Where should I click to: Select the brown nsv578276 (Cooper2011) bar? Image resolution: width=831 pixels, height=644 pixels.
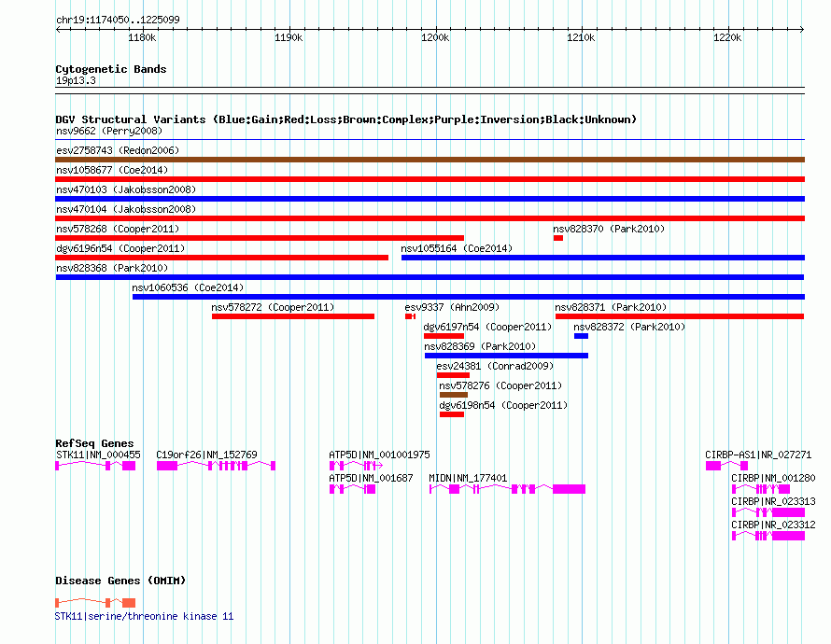(454, 395)
